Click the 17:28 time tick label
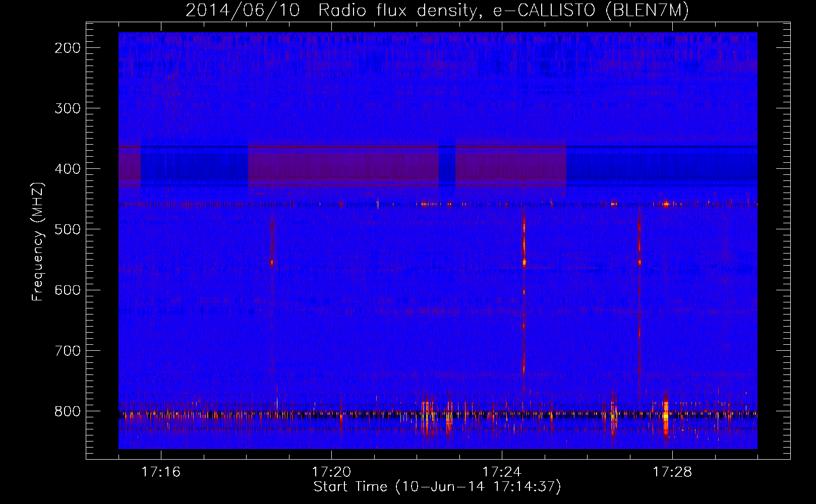The image size is (816, 504). [672, 472]
